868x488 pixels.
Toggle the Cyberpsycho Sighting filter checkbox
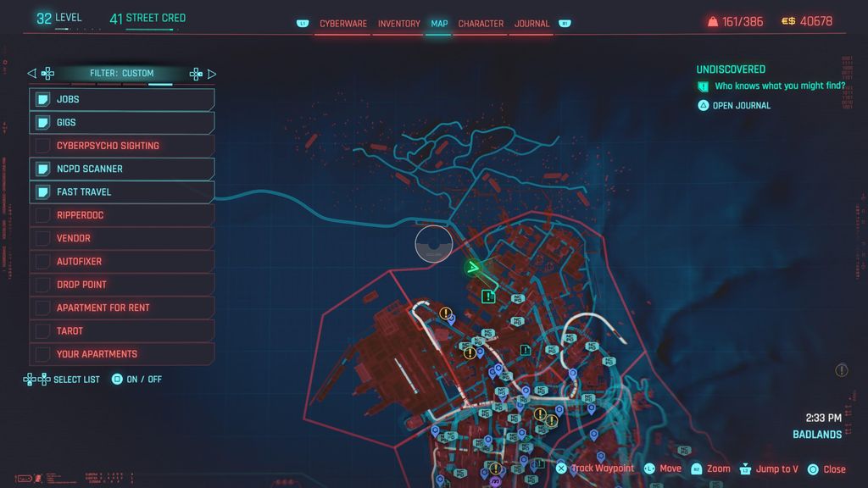pos(42,146)
